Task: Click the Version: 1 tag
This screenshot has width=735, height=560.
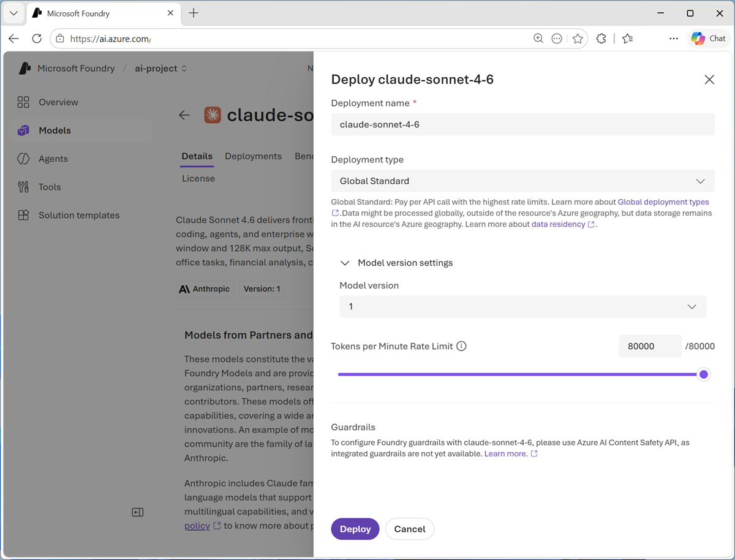Action: (262, 289)
